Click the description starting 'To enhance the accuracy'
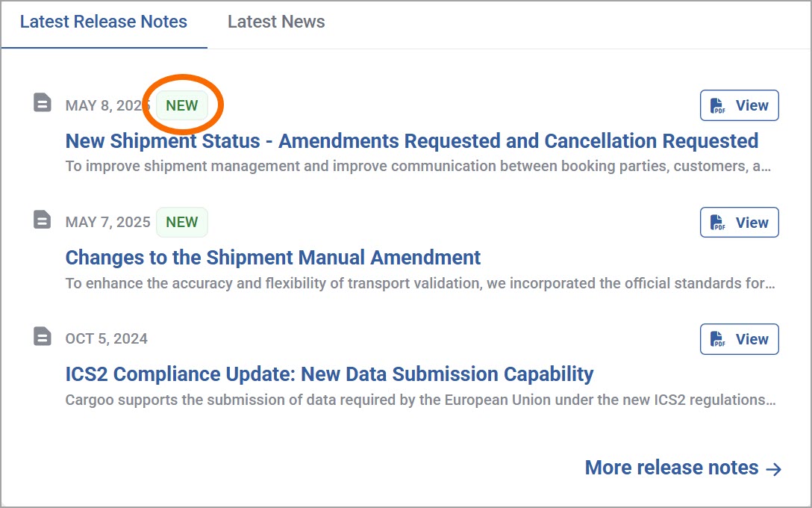 point(420,284)
